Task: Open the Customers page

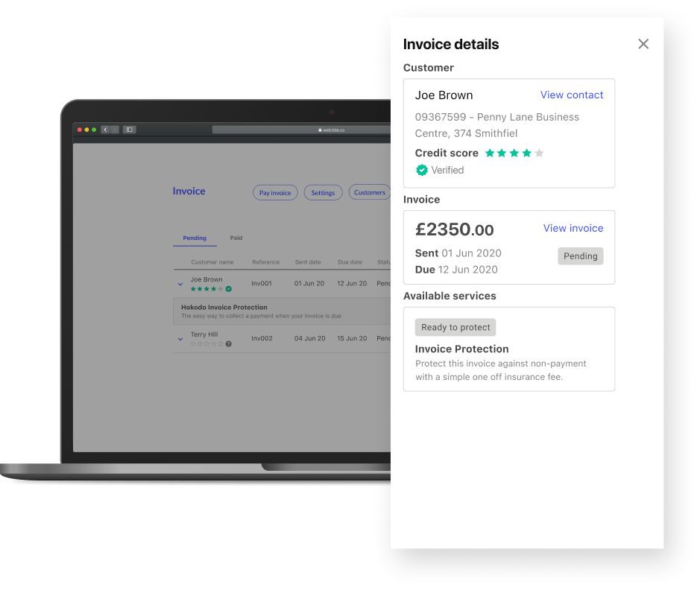Action: [x=369, y=192]
